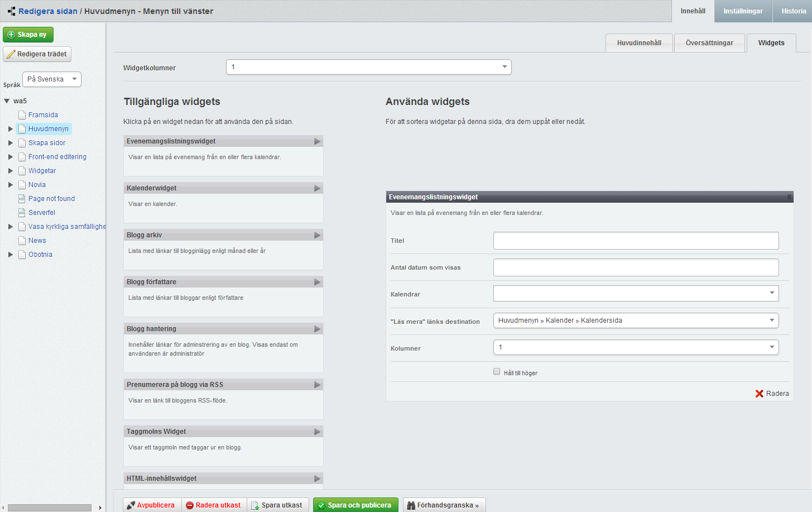The height and width of the screenshot is (512, 812).
Task: Open the Widgetkolumner dropdown
Action: 368,67
